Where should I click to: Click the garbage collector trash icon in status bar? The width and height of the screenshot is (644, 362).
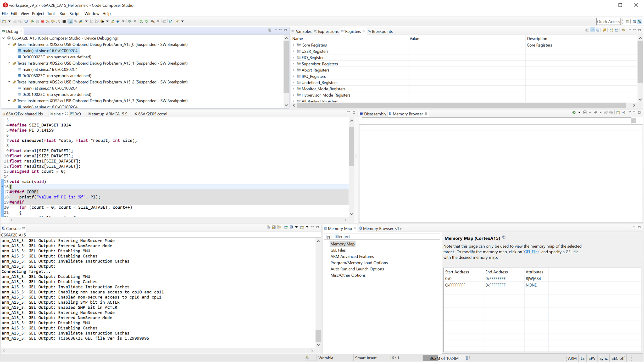pyautogui.click(x=467, y=358)
